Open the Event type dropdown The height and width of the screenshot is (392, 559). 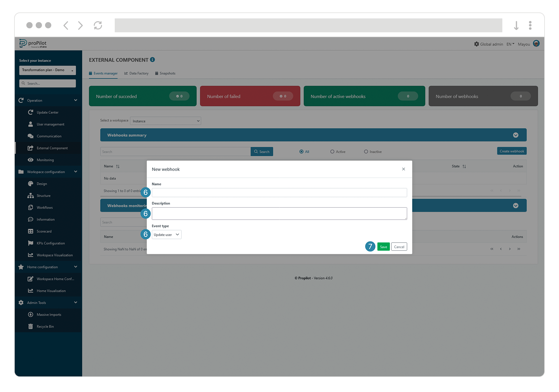167,235
